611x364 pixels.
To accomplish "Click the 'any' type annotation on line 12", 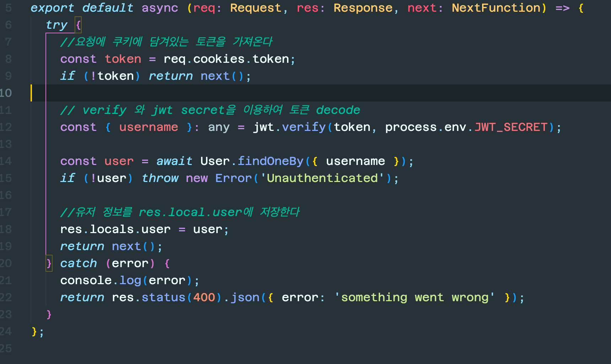I will [219, 127].
